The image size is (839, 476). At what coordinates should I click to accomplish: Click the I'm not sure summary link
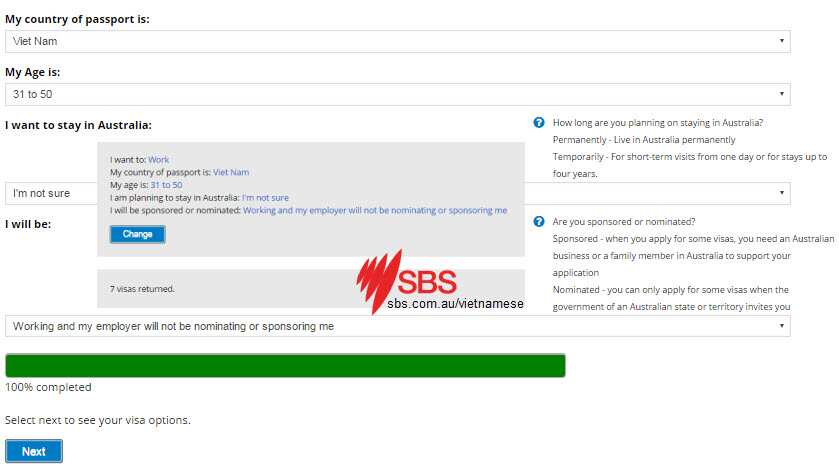click(x=265, y=198)
